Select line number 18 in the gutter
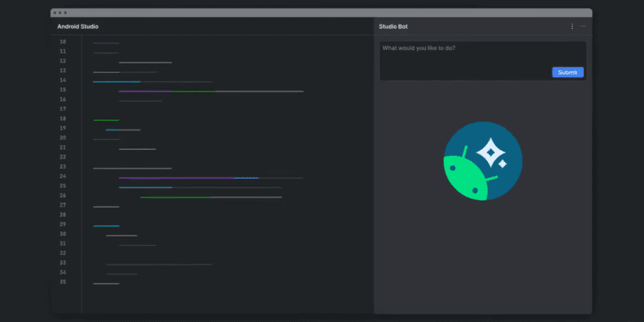Image resolution: width=644 pixels, height=322 pixels. pos(63,119)
